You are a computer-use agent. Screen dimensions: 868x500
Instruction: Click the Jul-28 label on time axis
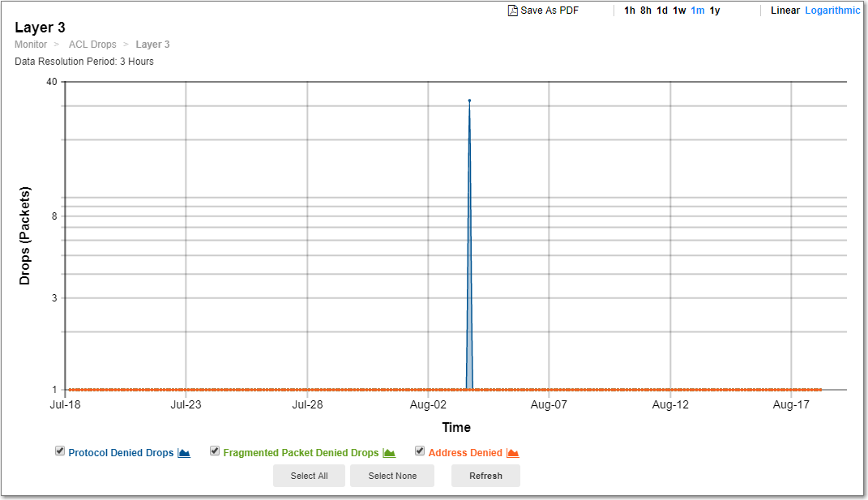coord(307,404)
